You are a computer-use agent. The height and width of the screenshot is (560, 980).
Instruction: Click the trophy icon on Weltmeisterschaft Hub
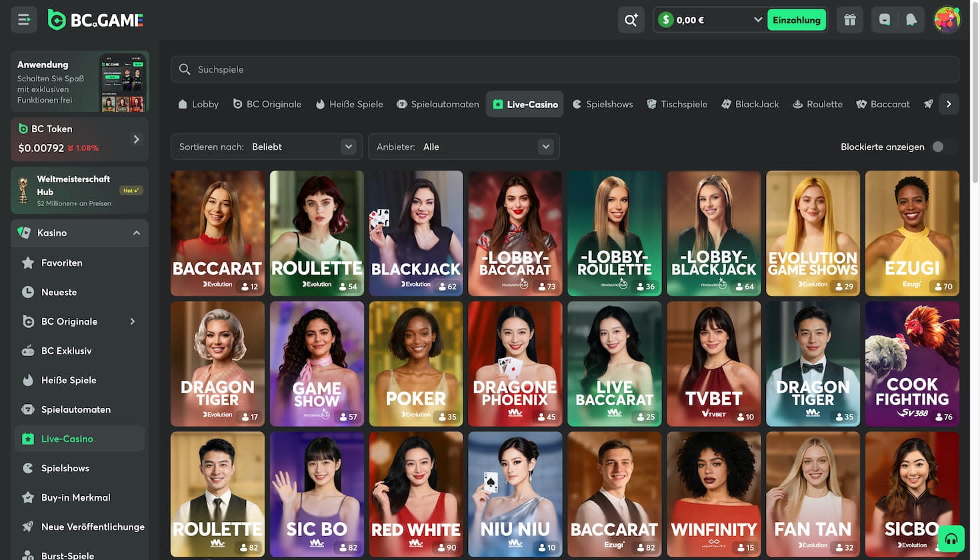point(23,190)
